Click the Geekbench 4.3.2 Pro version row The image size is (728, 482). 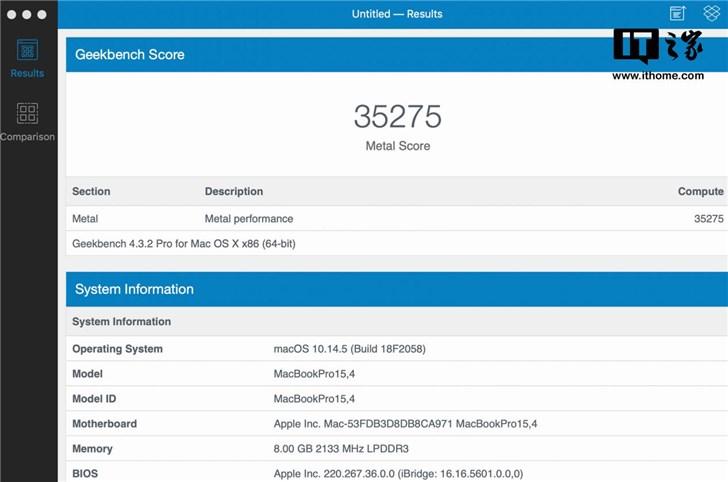coord(397,243)
